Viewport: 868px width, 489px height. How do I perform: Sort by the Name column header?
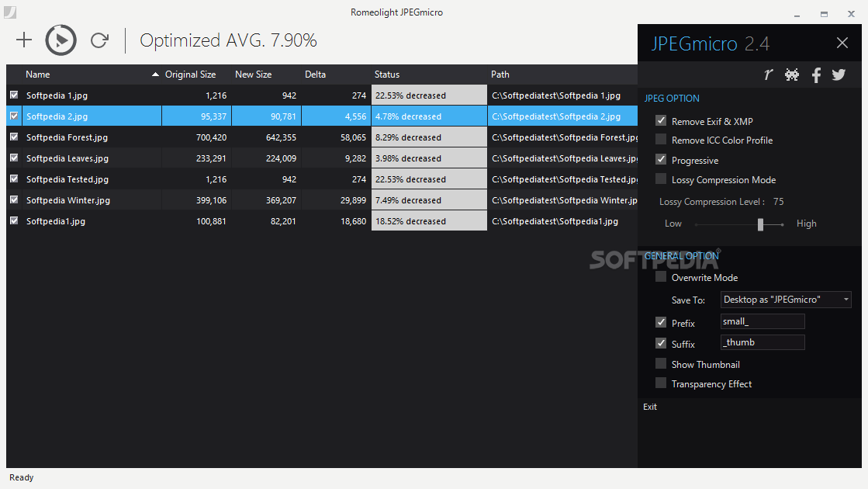38,75
